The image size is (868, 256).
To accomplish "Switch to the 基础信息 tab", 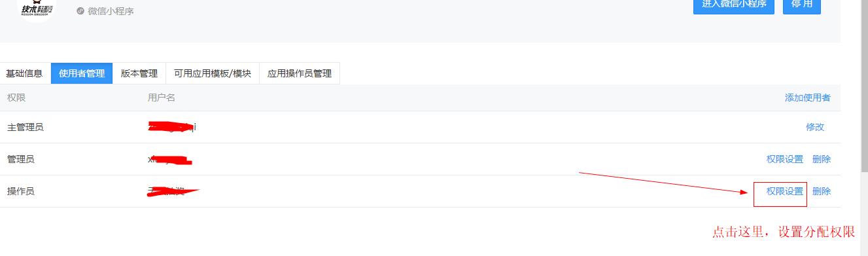I will 25,73.
